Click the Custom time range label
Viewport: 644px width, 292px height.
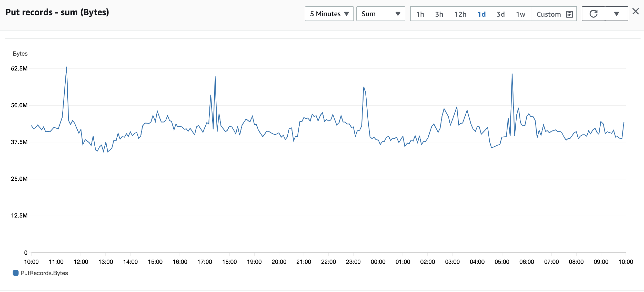(x=549, y=14)
